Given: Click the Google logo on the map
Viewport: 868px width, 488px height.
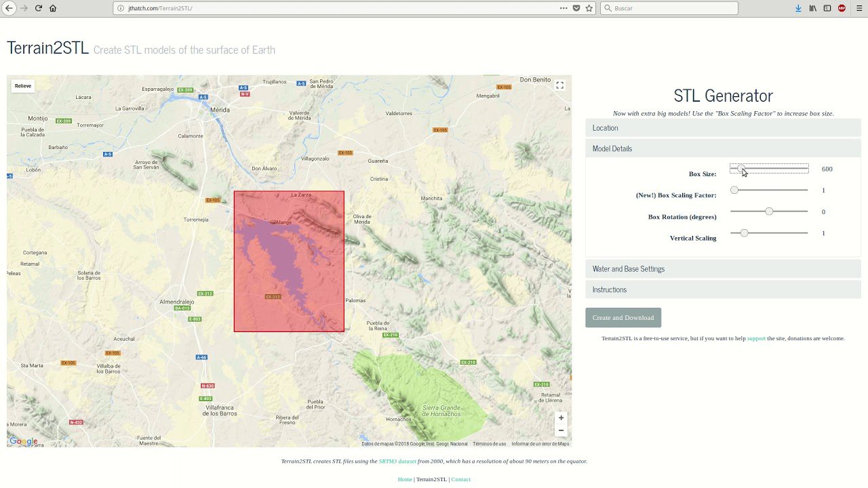Looking at the screenshot, I should tap(24, 441).
